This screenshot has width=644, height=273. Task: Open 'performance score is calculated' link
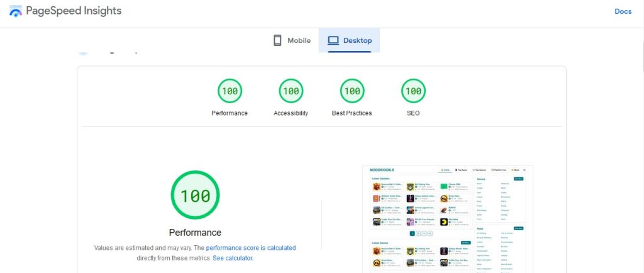pos(250,248)
